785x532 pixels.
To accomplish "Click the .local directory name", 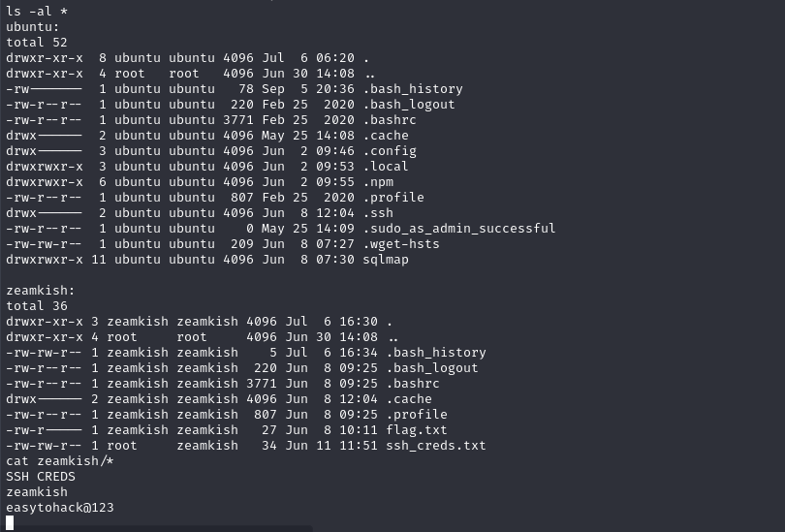I will tap(386, 166).
